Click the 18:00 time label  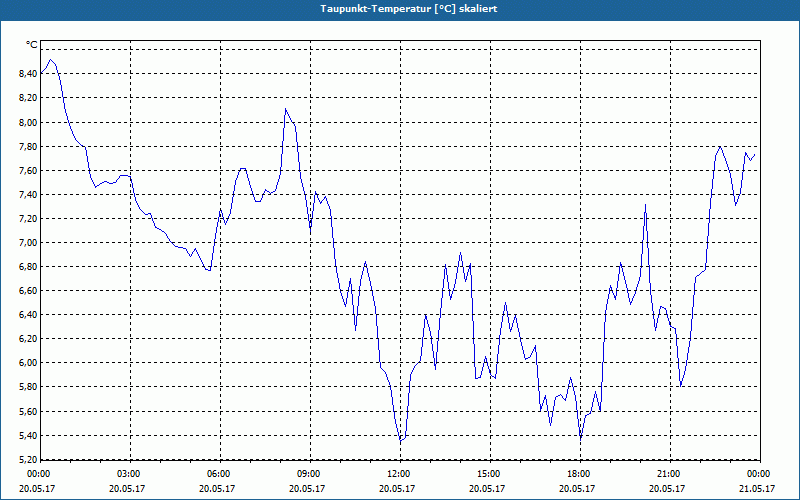[x=580, y=474]
